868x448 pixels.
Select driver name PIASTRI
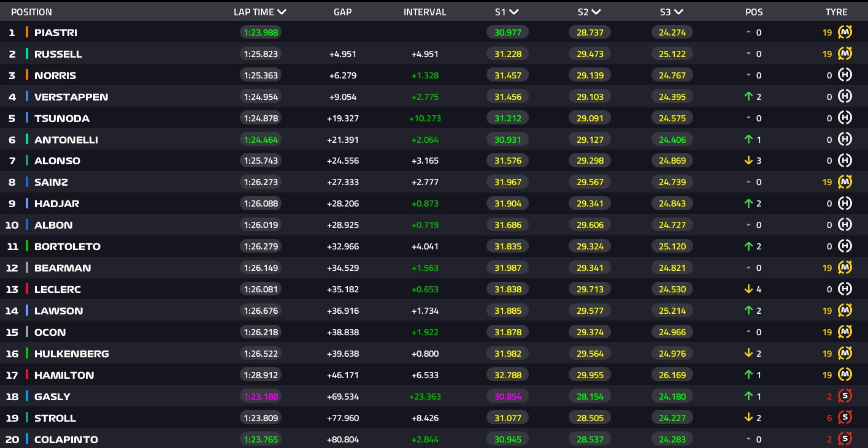coord(55,32)
